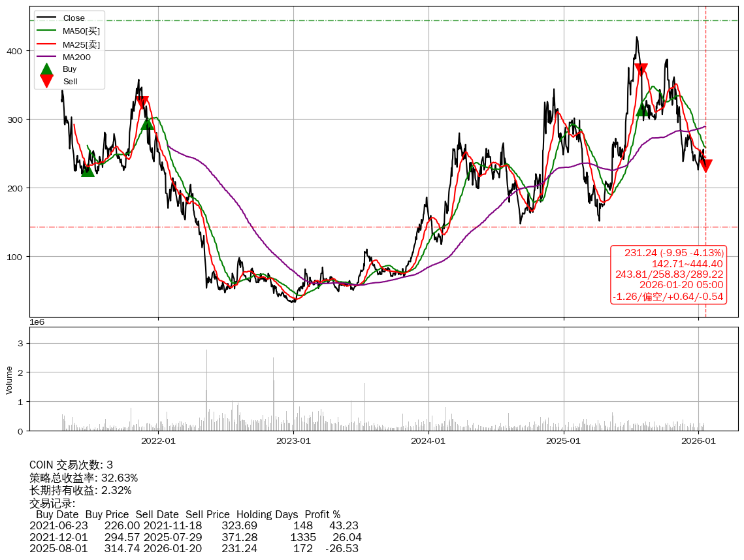Click the red sell marker at 2025 peak

coord(641,70)
